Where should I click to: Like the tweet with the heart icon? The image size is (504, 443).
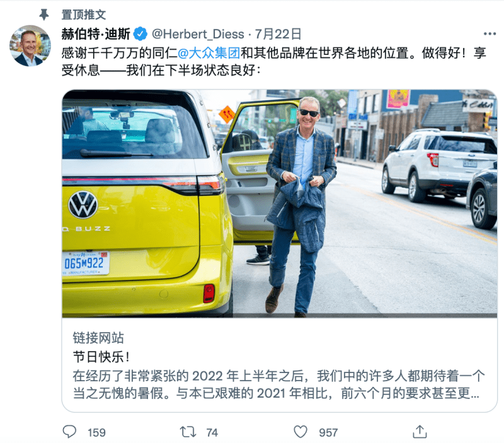pos(301,432)
